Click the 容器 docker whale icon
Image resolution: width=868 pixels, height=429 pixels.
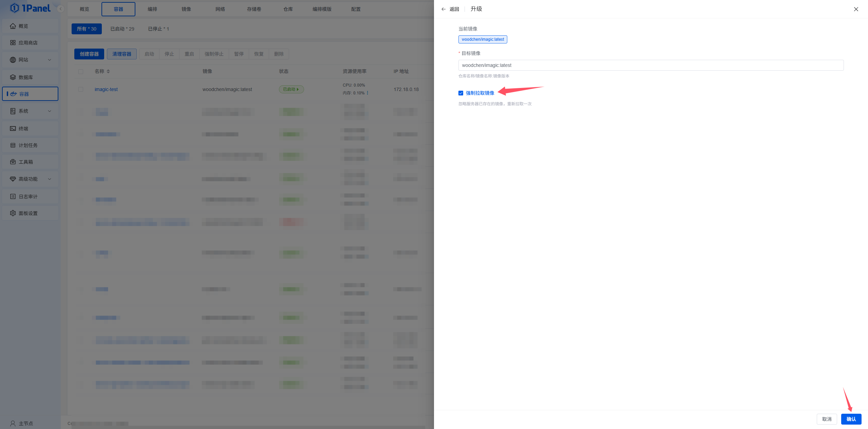pyautogui.click(x=14, y=94)
